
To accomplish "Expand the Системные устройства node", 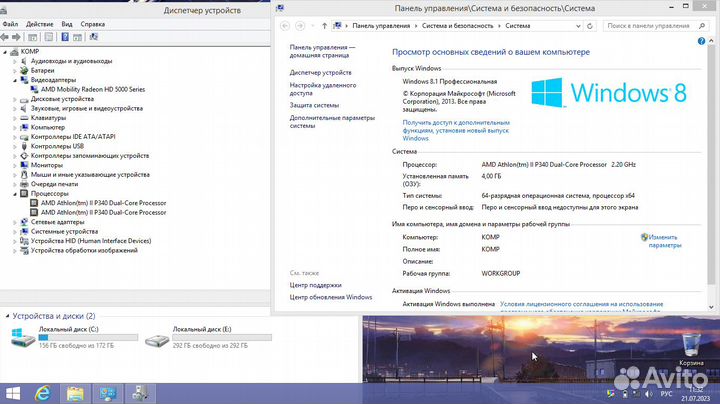I will 15,231.
